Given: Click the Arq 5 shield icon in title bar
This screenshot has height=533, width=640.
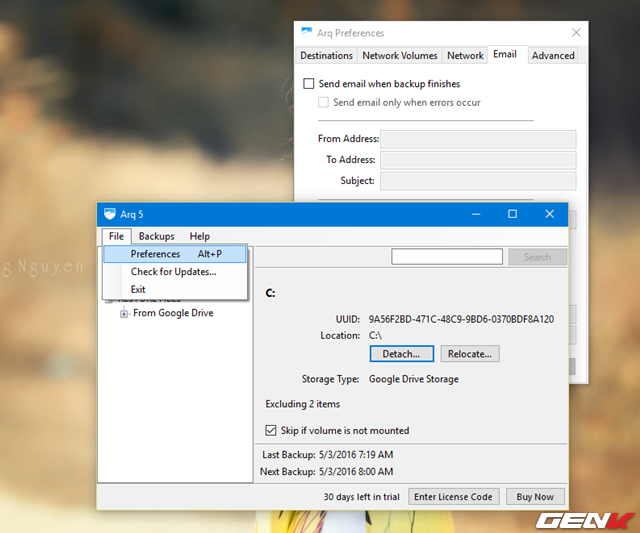Looking at the screenshot, I should tap(110, 214).
